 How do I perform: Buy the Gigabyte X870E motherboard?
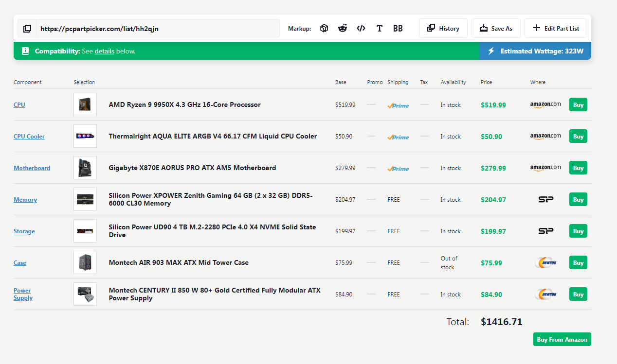(578, 168)
